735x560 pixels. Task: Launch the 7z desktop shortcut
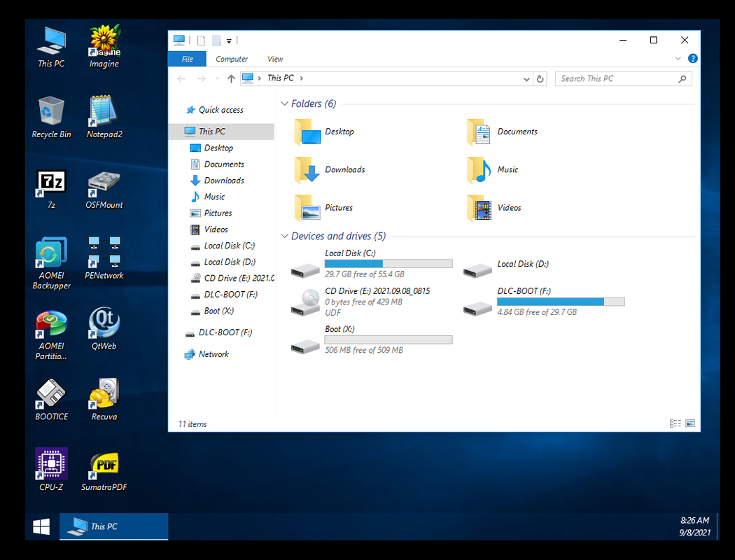pos(51,188)
